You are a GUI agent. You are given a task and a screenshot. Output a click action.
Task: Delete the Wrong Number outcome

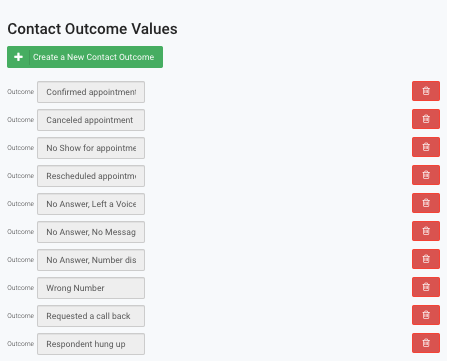tap(426, 287)
